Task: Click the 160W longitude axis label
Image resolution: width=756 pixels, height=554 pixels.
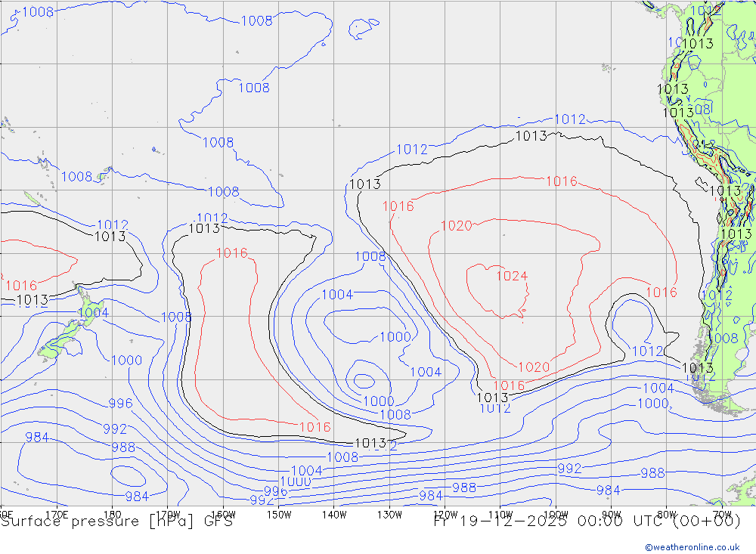Action: [x=224, y=515]
